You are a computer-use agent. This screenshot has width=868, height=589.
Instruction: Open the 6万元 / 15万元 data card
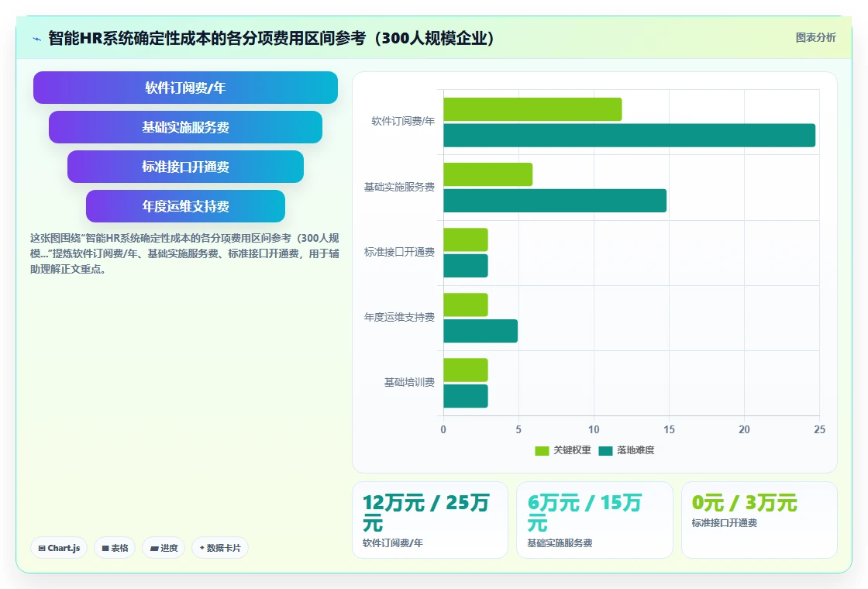point(594,520)
